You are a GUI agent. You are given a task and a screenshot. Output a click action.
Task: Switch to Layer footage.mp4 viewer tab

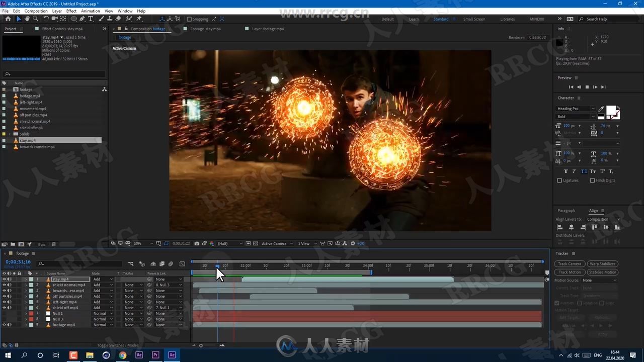[x=268, y=29]
